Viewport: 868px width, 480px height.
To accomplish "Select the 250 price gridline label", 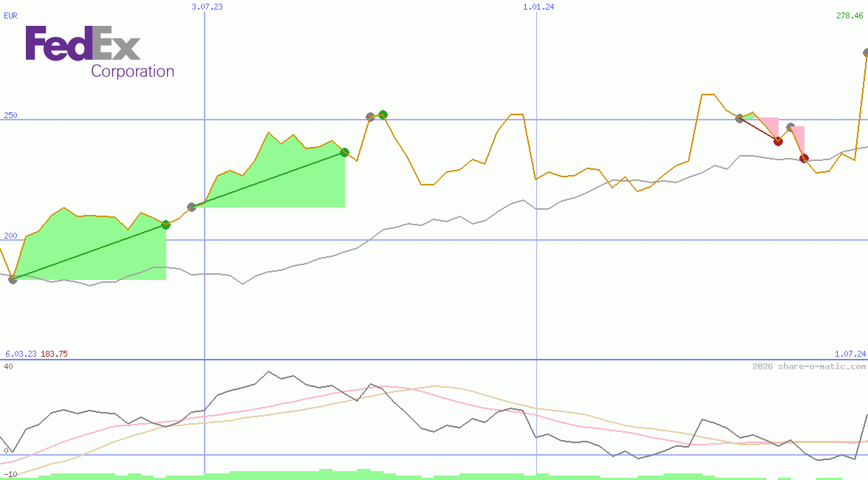I will (10, 114).
